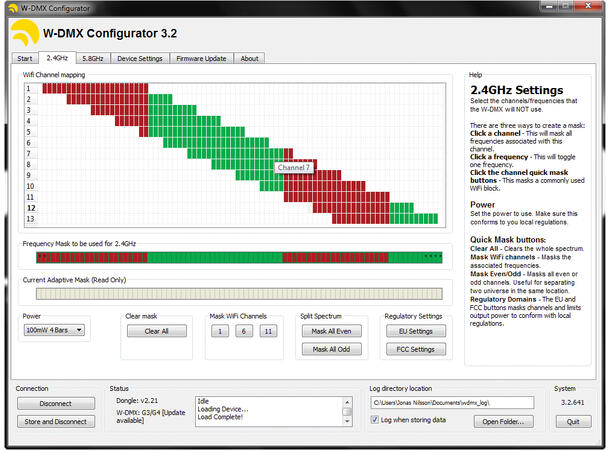Switch to the 5.8GHz tab

(92, 59)
